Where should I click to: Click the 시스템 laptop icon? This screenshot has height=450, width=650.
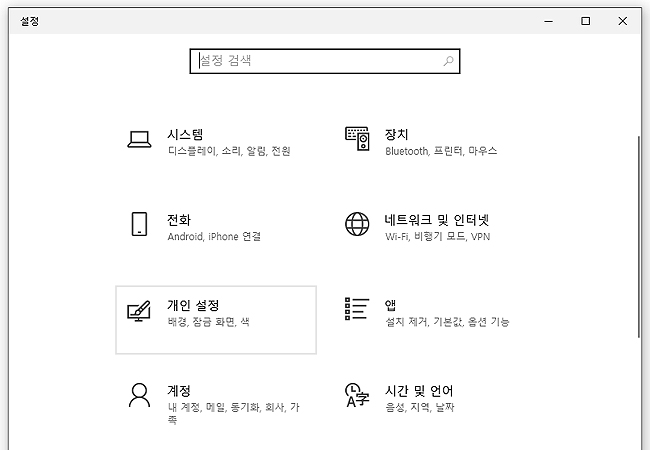139,140
